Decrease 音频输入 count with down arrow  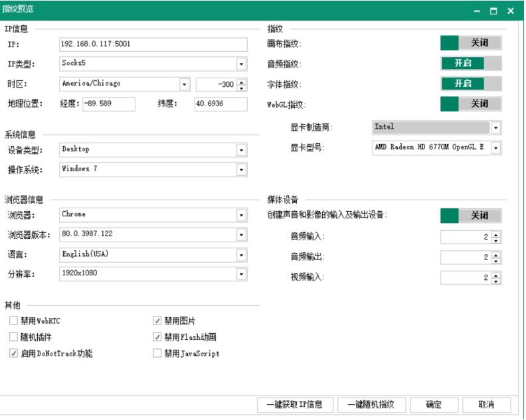[496, 240]
